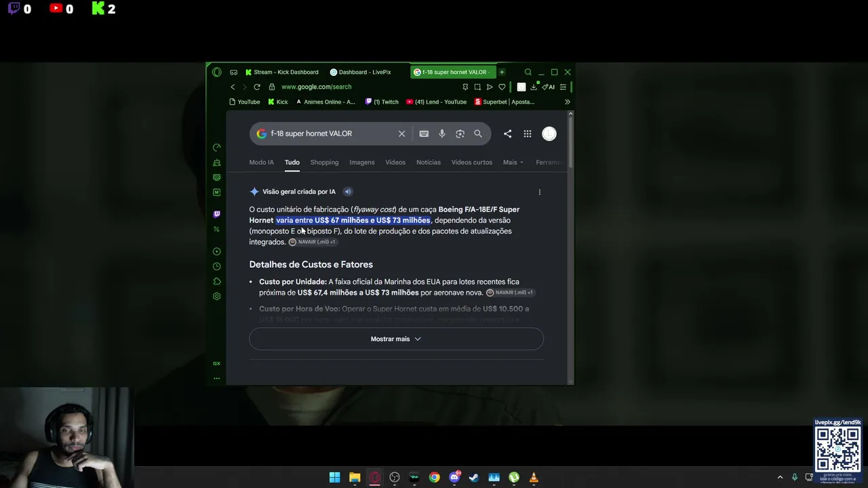
Task: Bookmark page with the heart icon
Action: pyautogui.click(x=502, y=87)
